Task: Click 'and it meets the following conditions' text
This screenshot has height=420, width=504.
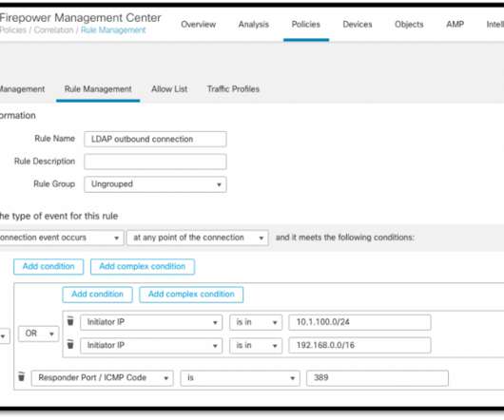Action: pos(345,238)
